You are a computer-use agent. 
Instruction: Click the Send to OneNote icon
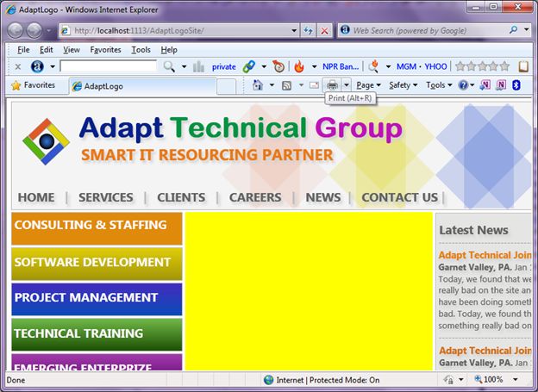pyautogui.click(x=485, y=84)
